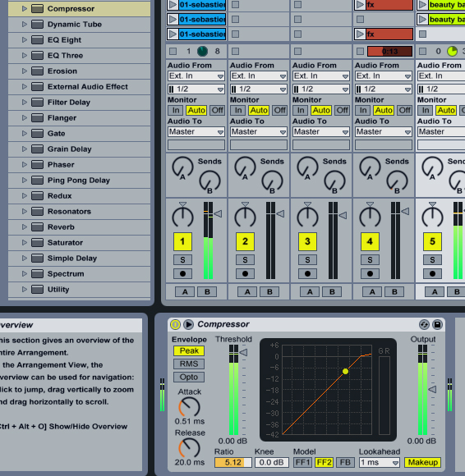Click the EQ Eight folder icon

[x=38, y=39]
